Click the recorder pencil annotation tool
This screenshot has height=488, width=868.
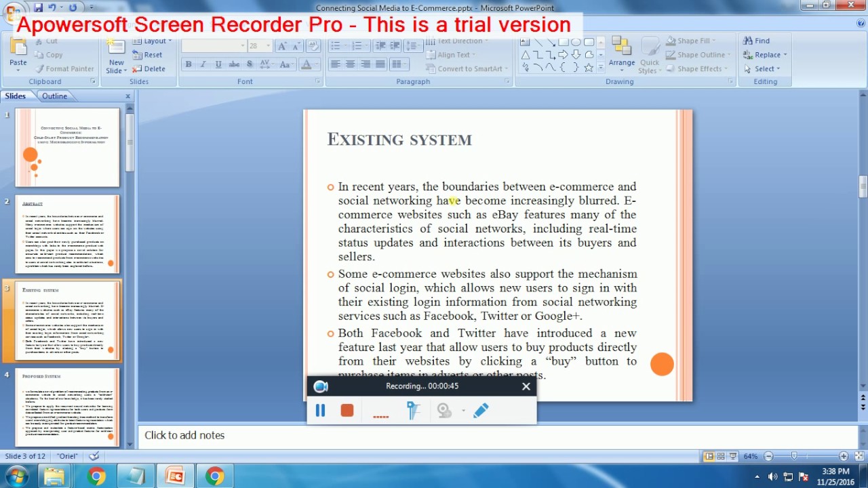coord(481,410)
